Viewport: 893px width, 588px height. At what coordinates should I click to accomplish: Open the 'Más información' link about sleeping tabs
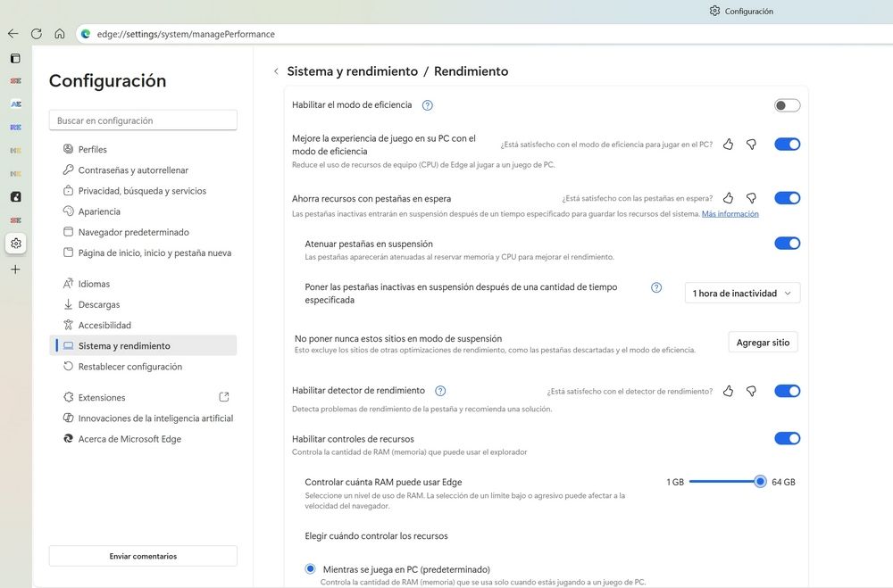point(731,212)
